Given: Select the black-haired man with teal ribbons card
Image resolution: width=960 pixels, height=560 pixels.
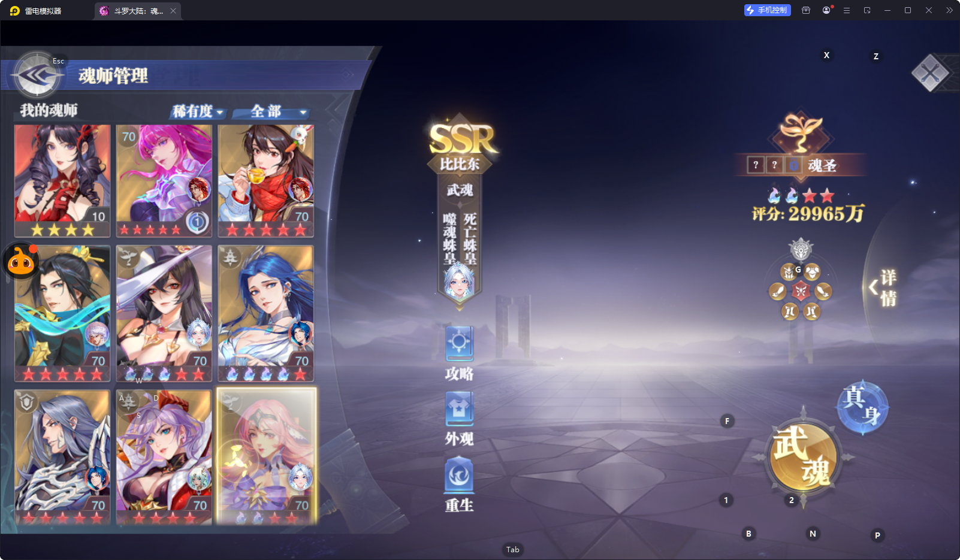Looking at the screenshot, I should pos(62,313).
